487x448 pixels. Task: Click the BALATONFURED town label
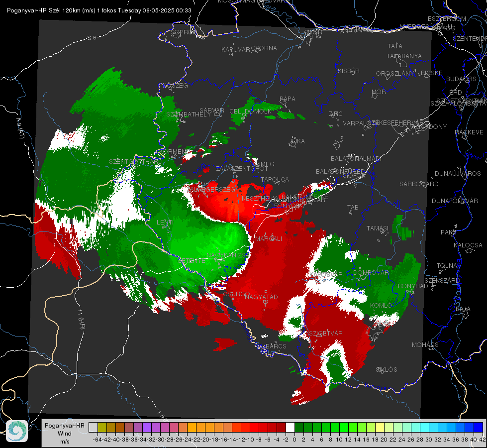coord(340,172)
